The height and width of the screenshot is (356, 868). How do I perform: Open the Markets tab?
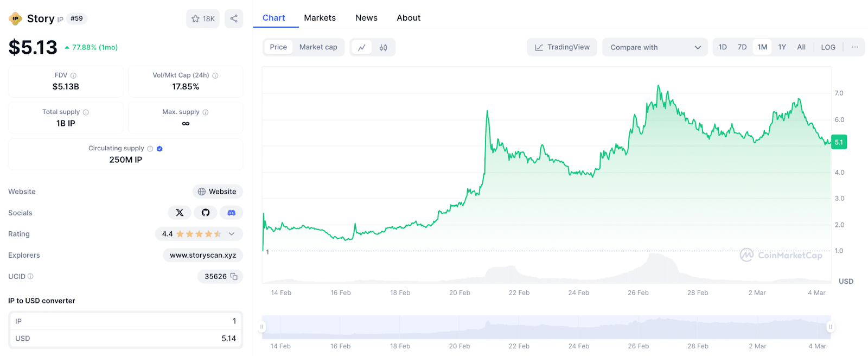[320, 18]
